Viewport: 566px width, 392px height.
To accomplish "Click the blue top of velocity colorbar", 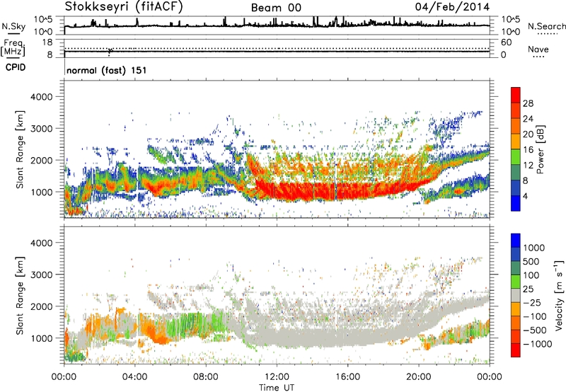I will 516,241.
